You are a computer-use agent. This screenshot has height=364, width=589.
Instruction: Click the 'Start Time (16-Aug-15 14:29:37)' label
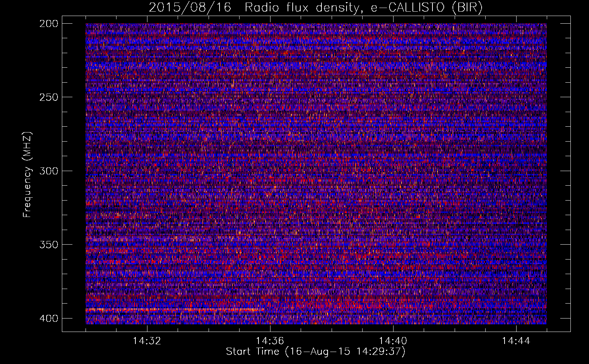316,352
